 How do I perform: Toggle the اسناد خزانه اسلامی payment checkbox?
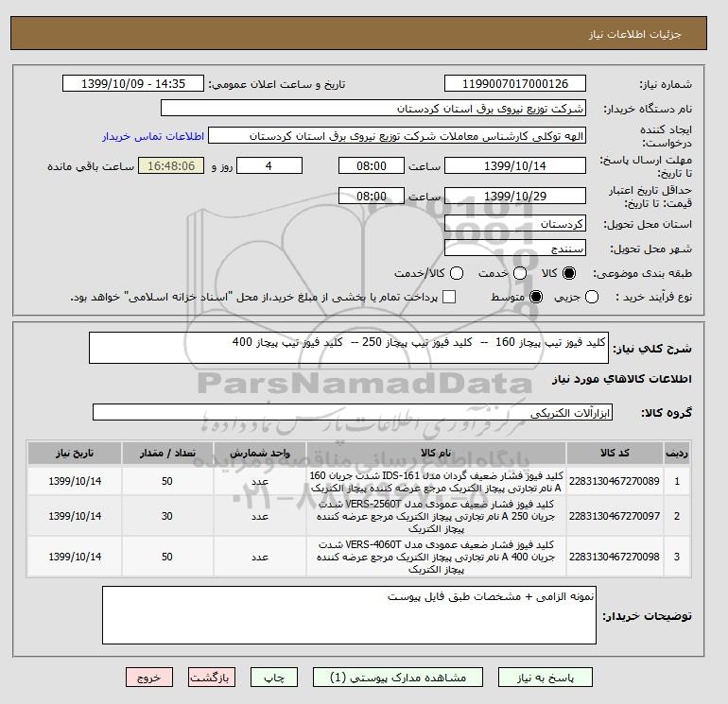tap(449, 297)
